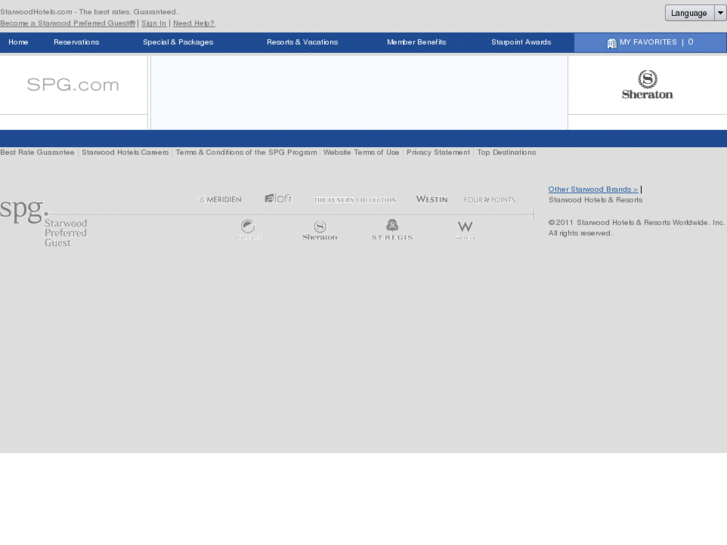The height and width of the screenshot is (545, 727).
Task: Click The Luxury Collection brand logo
Action: point(355,200)
